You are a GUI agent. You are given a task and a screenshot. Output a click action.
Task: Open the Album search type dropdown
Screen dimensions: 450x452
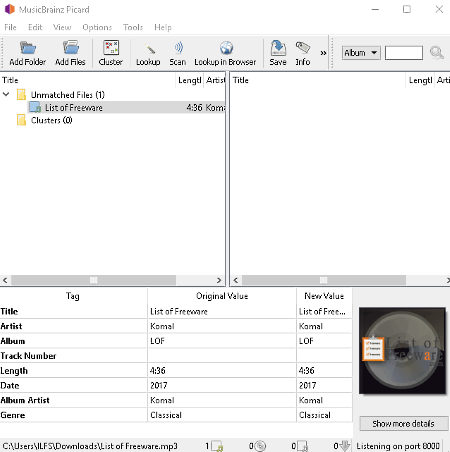click(361, 53)
